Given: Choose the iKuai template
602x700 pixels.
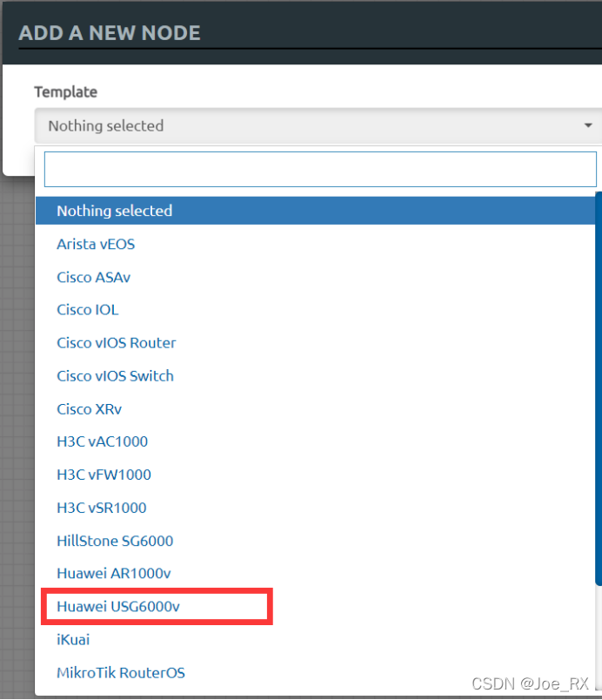Looking at the screenshot, I should (x=316, y=639).
